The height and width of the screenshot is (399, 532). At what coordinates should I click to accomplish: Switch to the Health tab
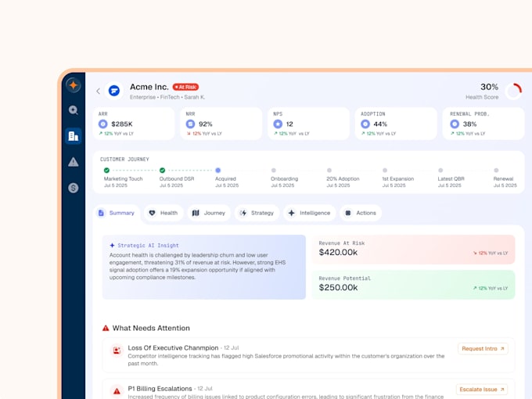(x=164, y=213)
